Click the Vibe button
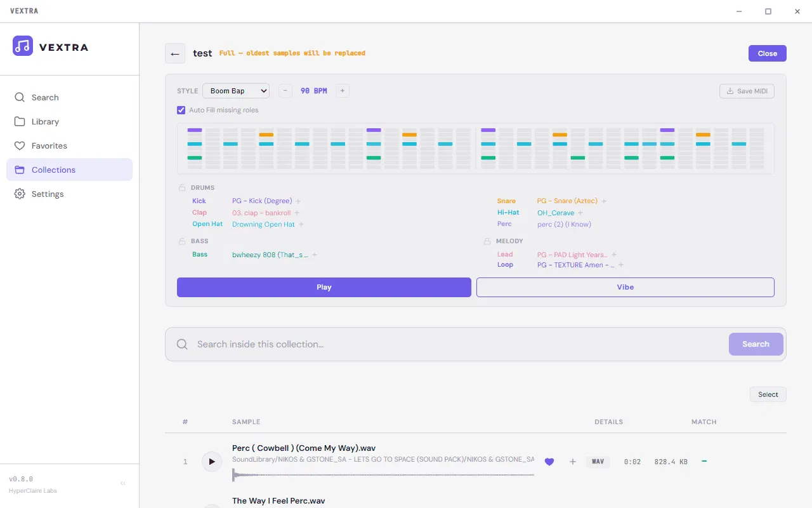 click(x=625, y=287)
